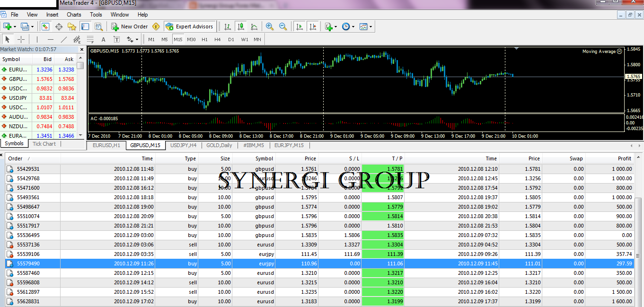Select order 55628831 row

tap(319, 301)
